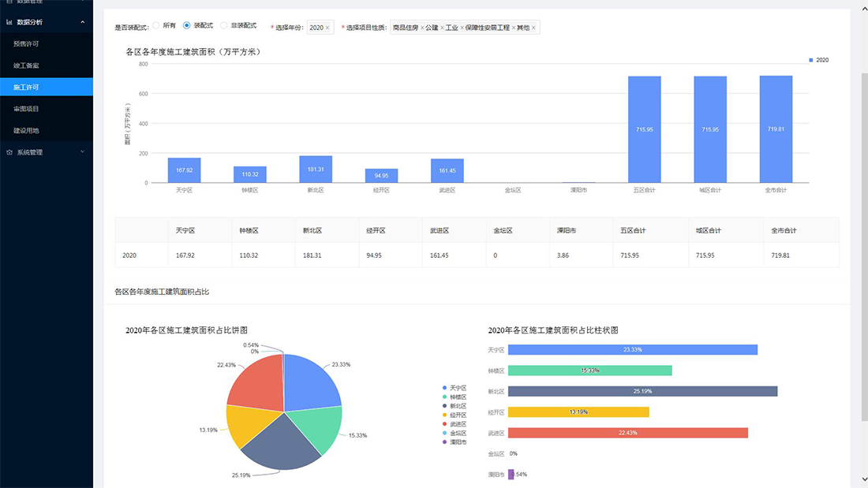The width and height of the screenshot is (868, 488).
Task: Remove the 保障性安居工程 tag with its x icon
Action: tap(514, 28)
